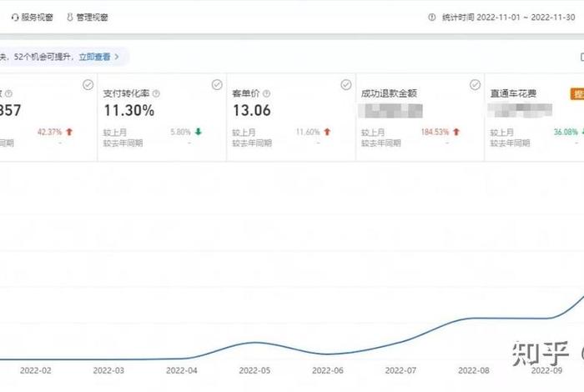Select the 客单价 metric title
Image resolution: width=584 pixels, height=392 pixels.
246,93
